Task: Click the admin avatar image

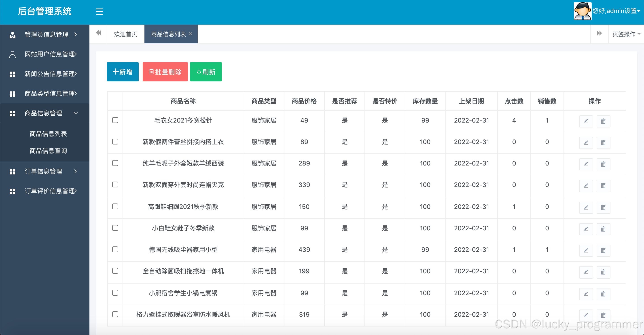Action: pos(582,11)
